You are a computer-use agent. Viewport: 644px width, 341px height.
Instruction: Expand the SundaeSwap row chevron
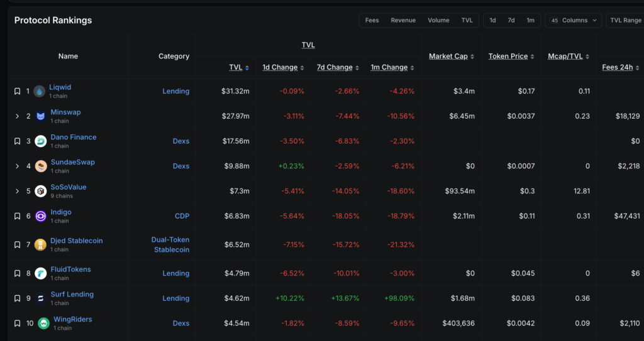point(17,166)
